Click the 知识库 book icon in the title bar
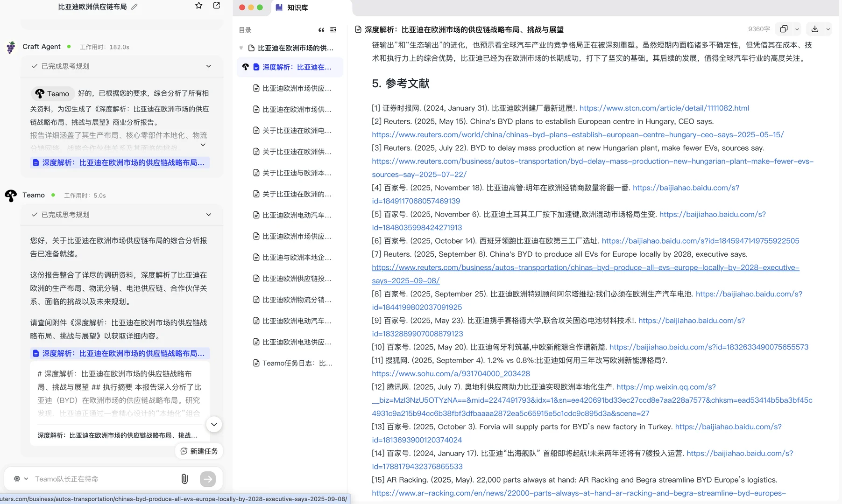The width and height of the screenshot is (842, 504). click(x=279, y=7)
